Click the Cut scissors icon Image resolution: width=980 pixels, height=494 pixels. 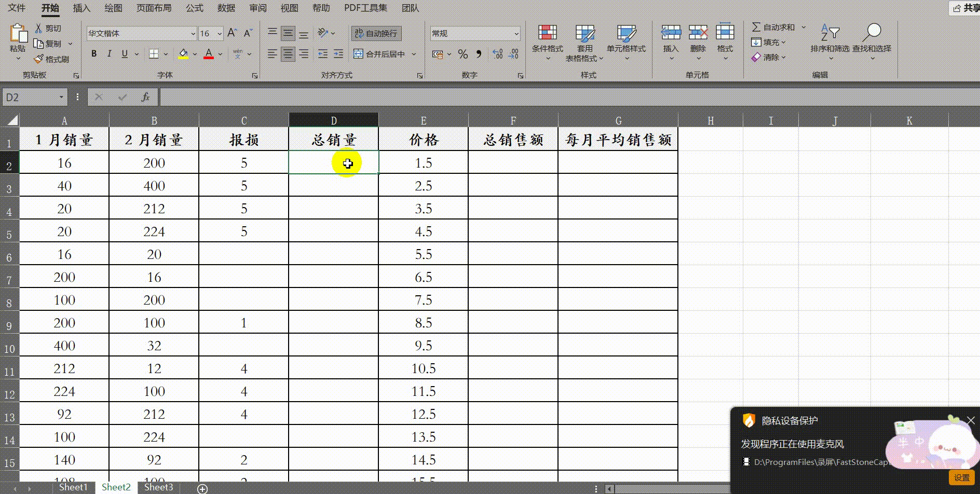coord(38,28)
